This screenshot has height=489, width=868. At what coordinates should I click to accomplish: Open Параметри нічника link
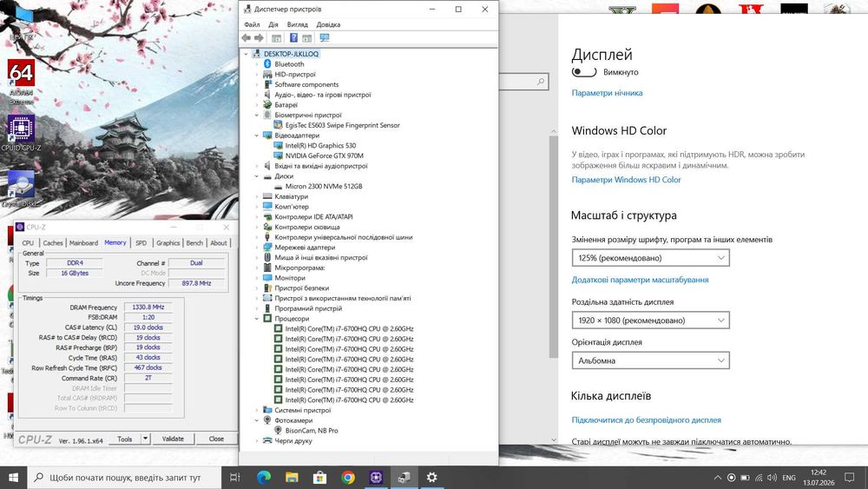[x=607, y=93]
